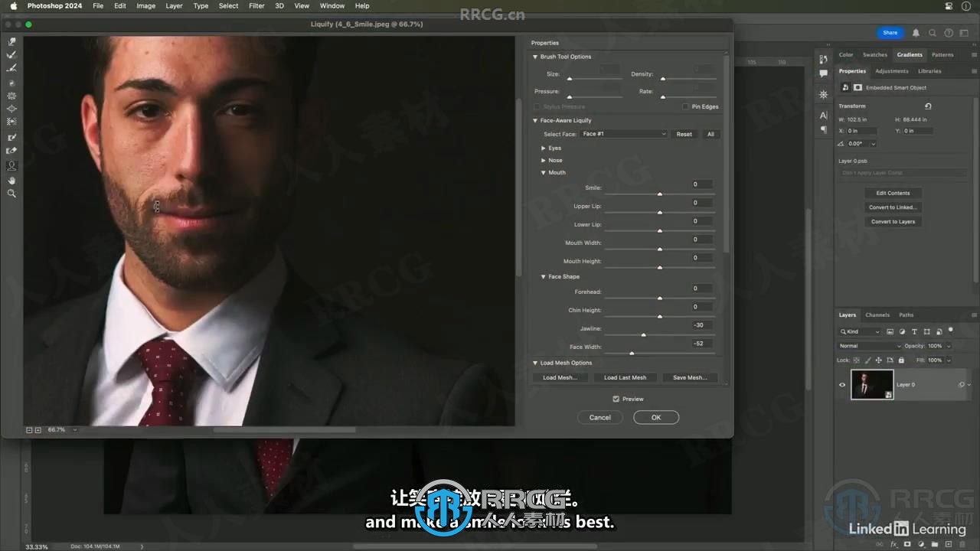Select the Face tool in Liquify
This screenshot has width=980, height=551.
click(x=11, y=165)
